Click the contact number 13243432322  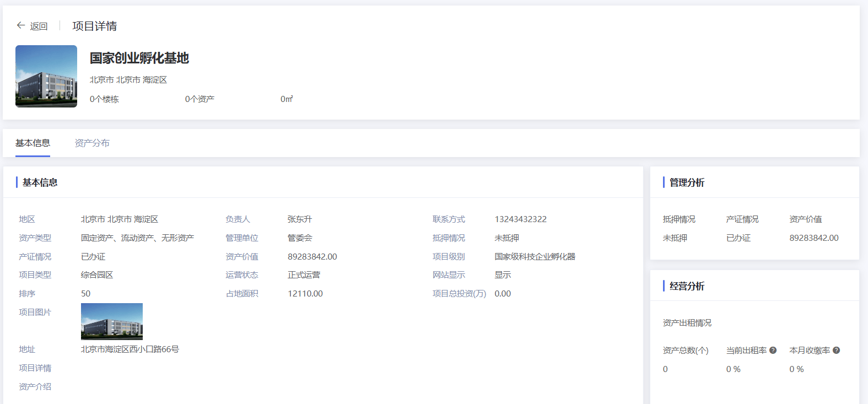pyautogui.click(x=520, y=219)
